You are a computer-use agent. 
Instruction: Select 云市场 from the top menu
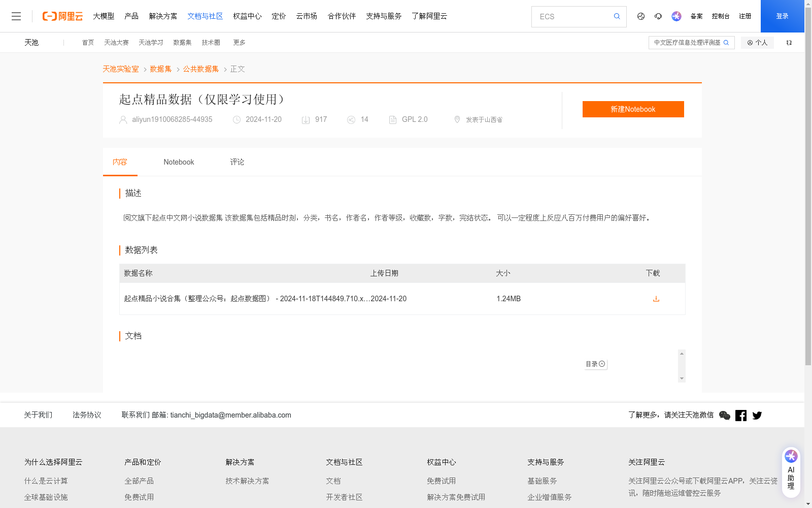306,16
